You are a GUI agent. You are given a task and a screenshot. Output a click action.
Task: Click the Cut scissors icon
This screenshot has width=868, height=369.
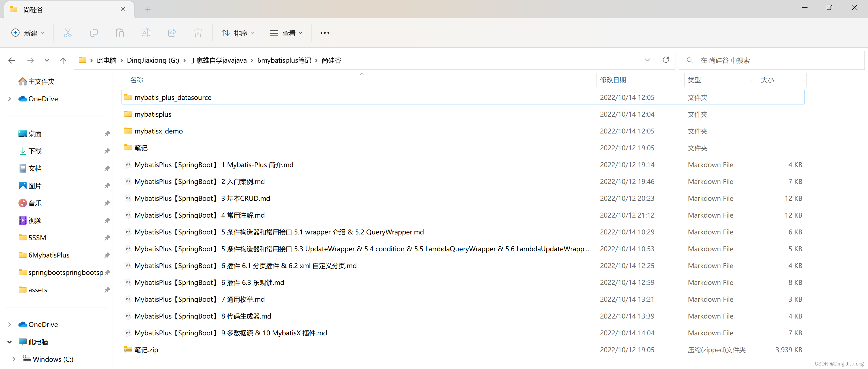[68, 33]
